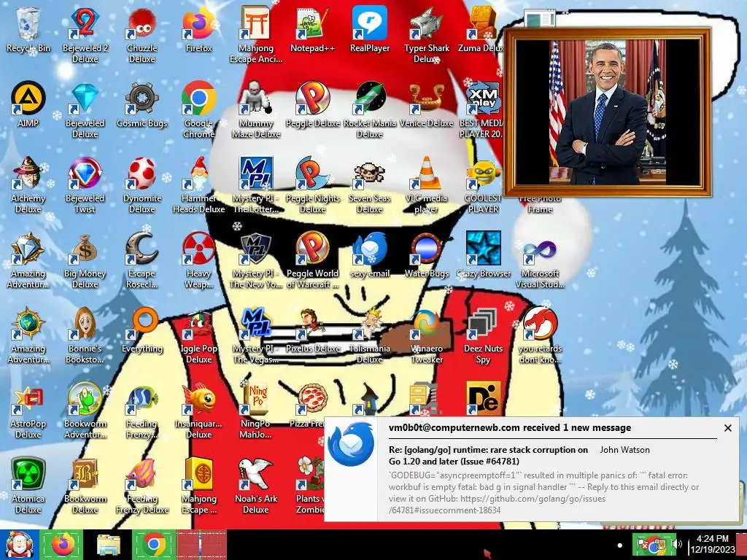Click the Santa Start button
The height and width of the screenshot is (560, 747).
(19, 545)
